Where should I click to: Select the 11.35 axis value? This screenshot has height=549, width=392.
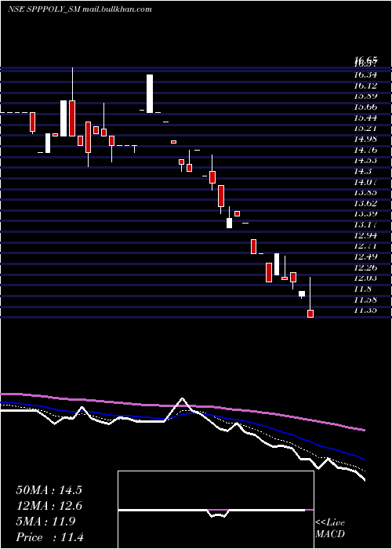coord(365,311)
